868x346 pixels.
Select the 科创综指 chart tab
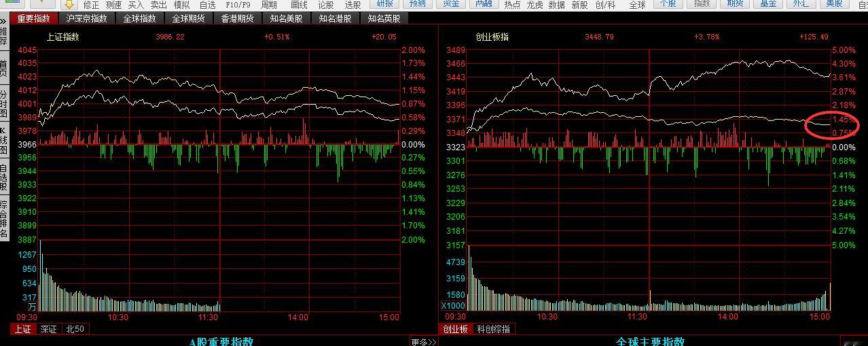click(x=492, y=329)
